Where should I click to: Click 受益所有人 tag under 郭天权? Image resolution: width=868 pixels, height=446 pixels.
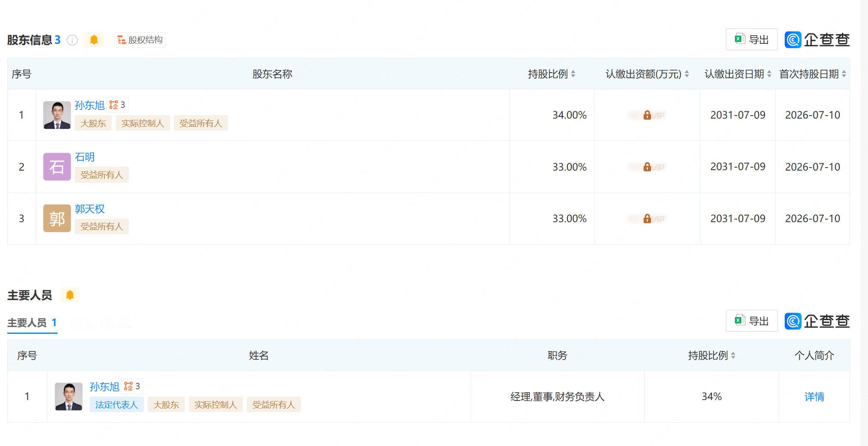(102, 226)
